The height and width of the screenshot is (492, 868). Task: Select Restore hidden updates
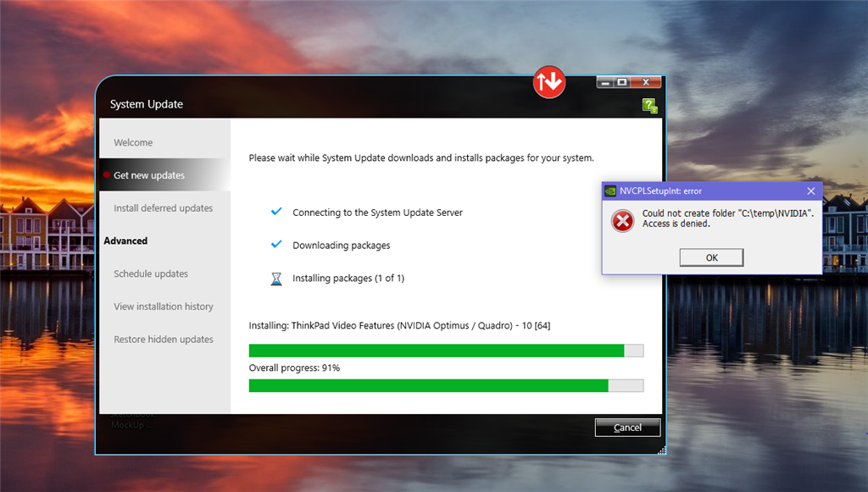tap(164, 340)
